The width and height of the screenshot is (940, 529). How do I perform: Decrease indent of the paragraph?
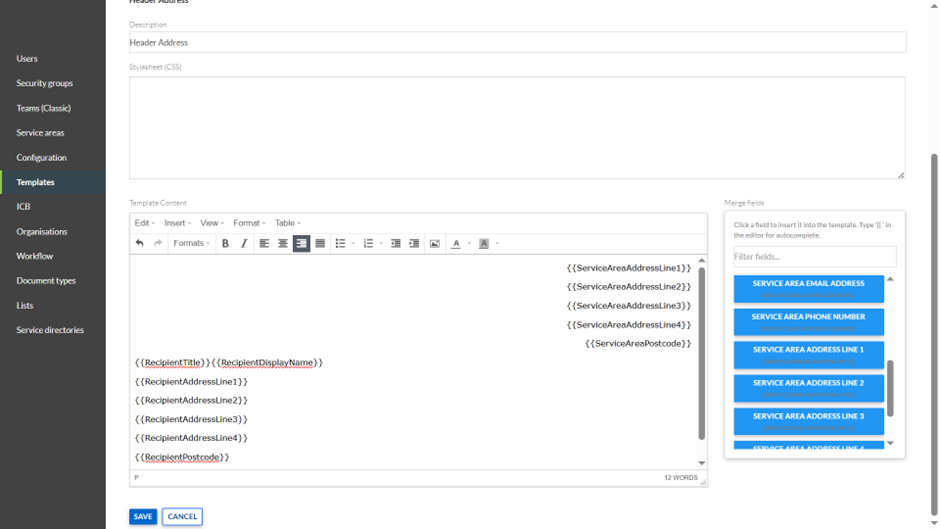coord(396,243)
